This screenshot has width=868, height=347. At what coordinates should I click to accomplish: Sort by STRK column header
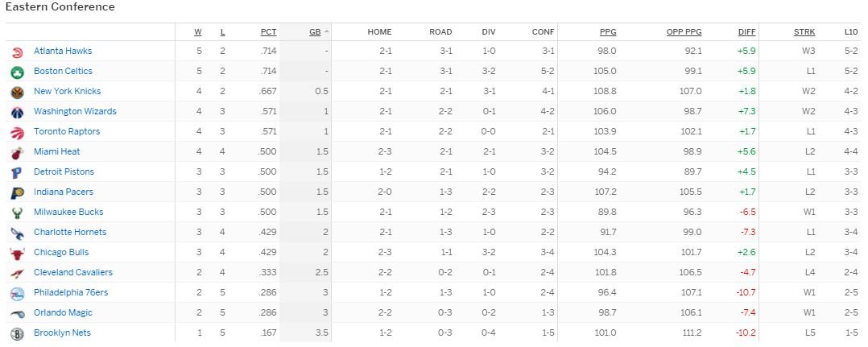click(x=804, y=32)
